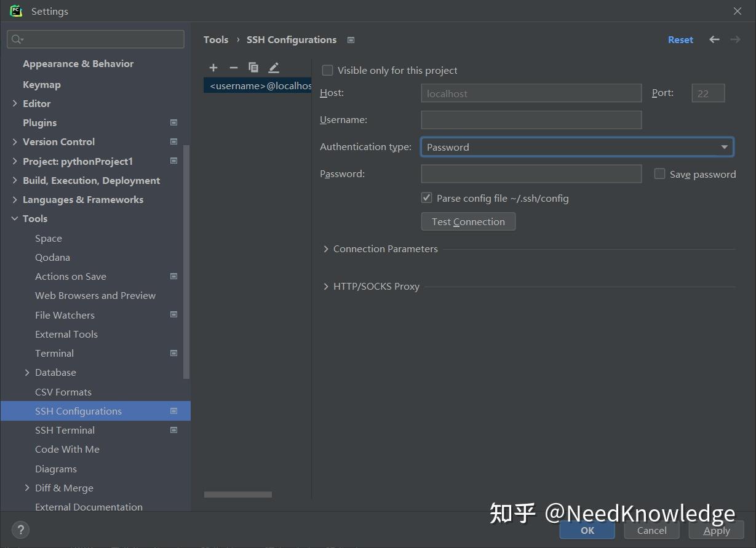
Task: Expand the HTTP/SOCKS Proxy section
Action: (x=326, y=287)
